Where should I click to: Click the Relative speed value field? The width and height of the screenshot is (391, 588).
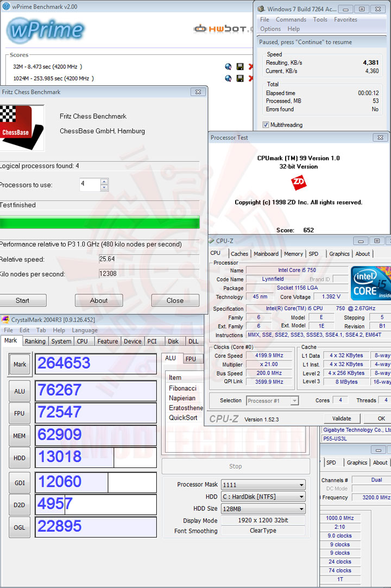149,259
